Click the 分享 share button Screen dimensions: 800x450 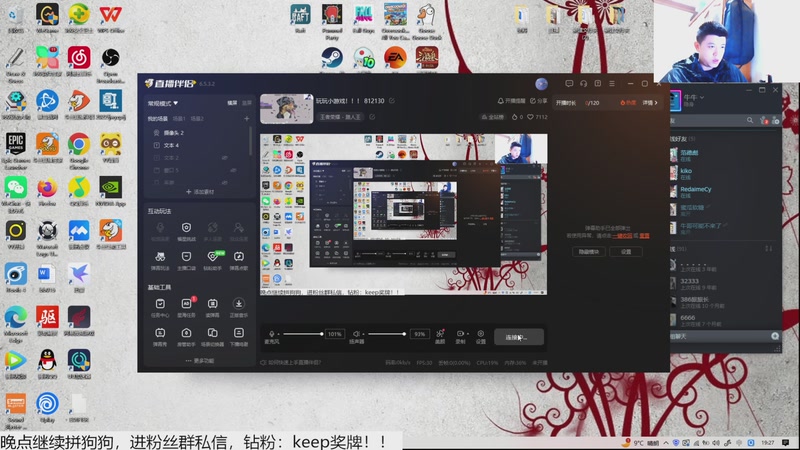pyautogui.click(x=538, y=101)
